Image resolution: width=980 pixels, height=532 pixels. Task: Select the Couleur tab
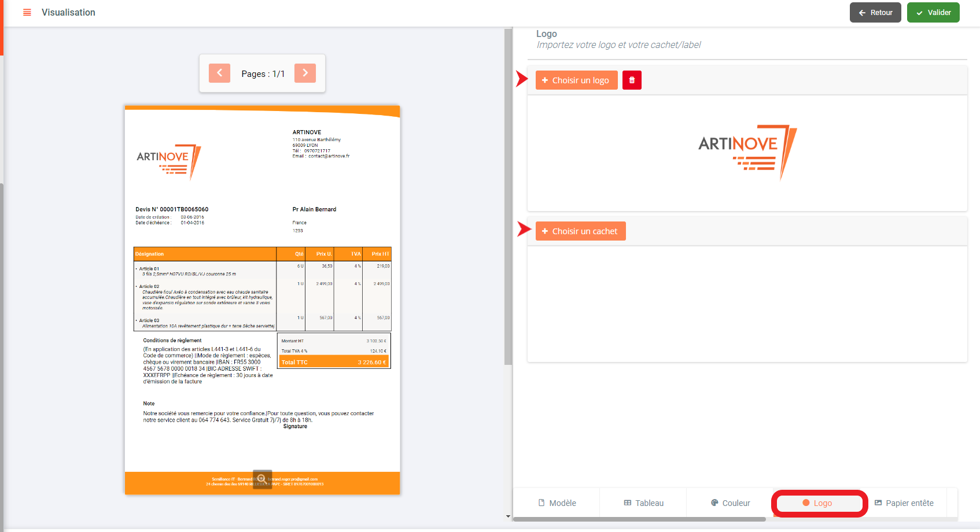coord(730,503)
